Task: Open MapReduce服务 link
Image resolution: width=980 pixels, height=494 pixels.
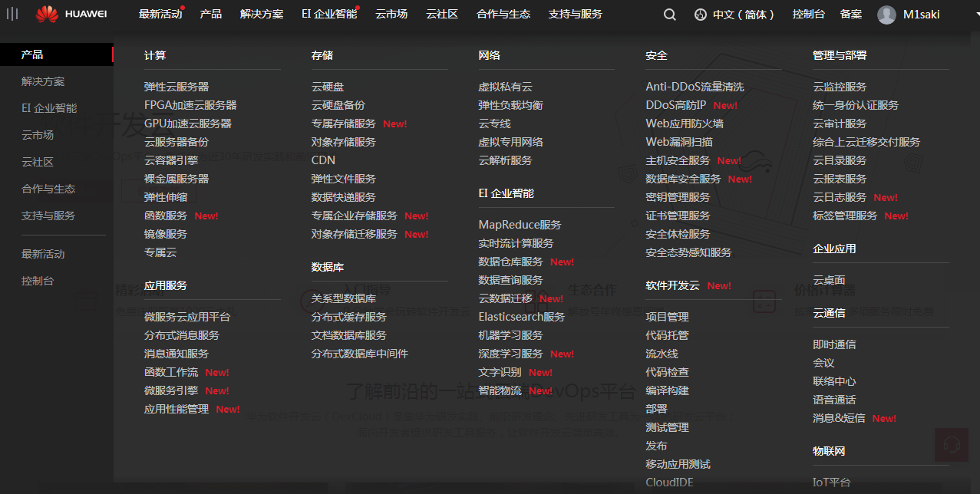Action: pos(520,225)
